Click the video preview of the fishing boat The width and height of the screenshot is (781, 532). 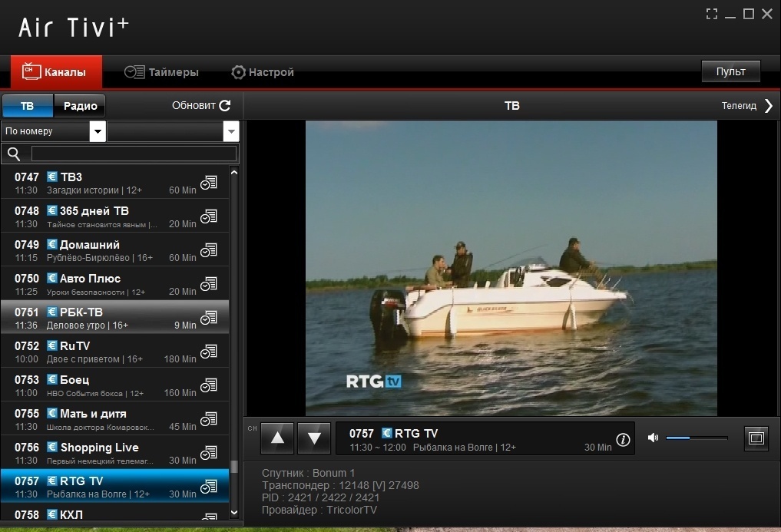click(x=511, y=268)
